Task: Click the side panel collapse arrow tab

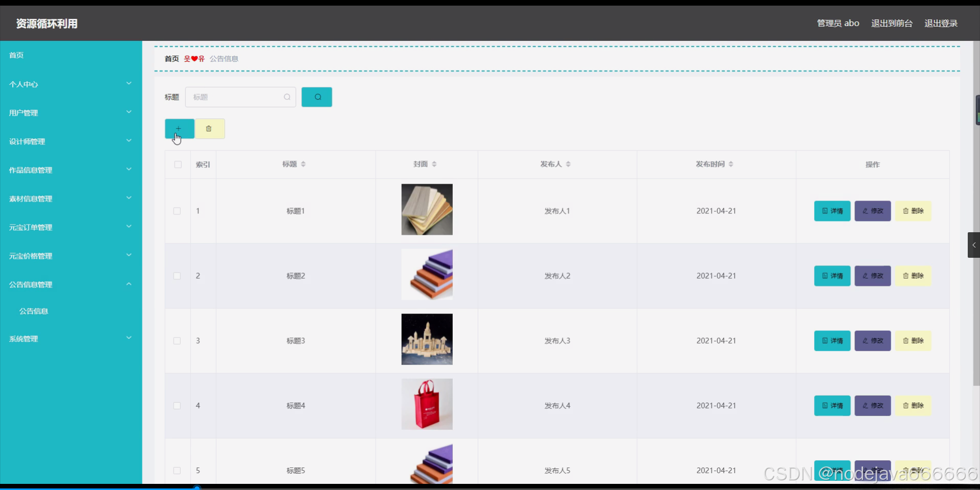Action: point(973,245)
